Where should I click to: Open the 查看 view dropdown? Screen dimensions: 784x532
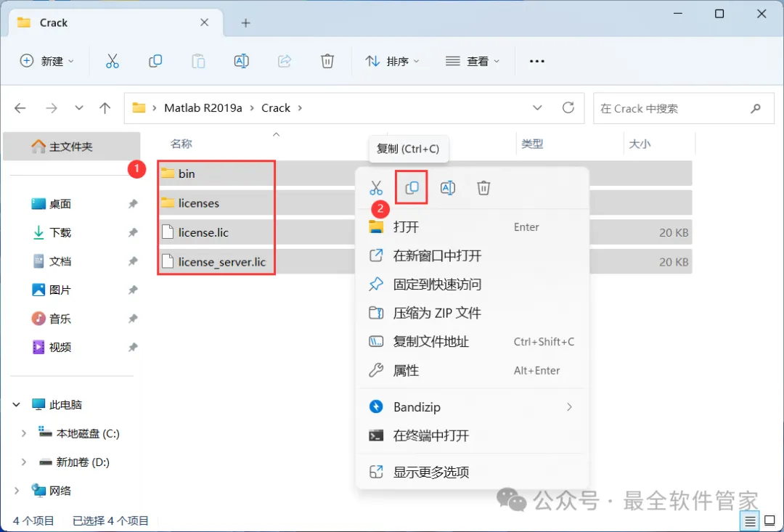click(x=473, y=61)
